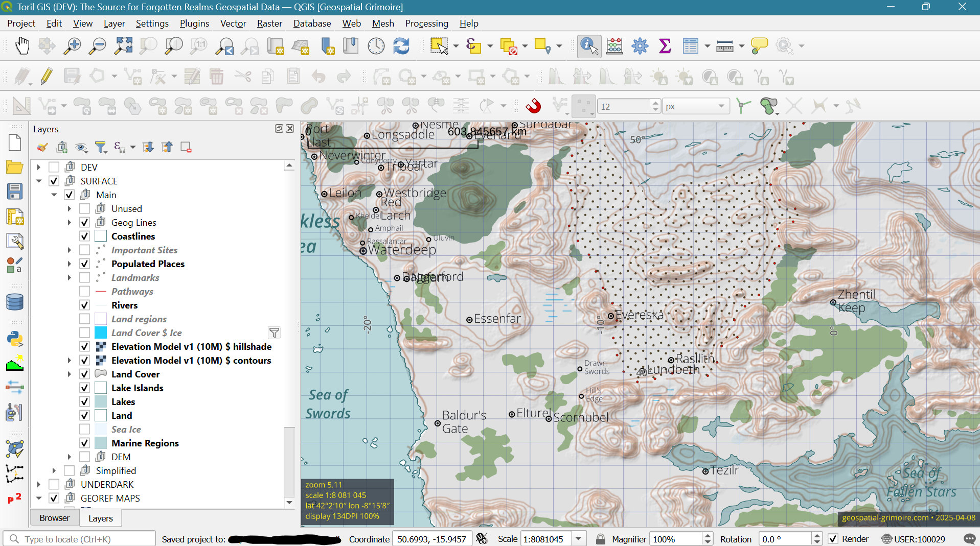Click the Land Cover $ Ice cyan swatch
Viewport: 980px width, 546px height.
point(101,333)
